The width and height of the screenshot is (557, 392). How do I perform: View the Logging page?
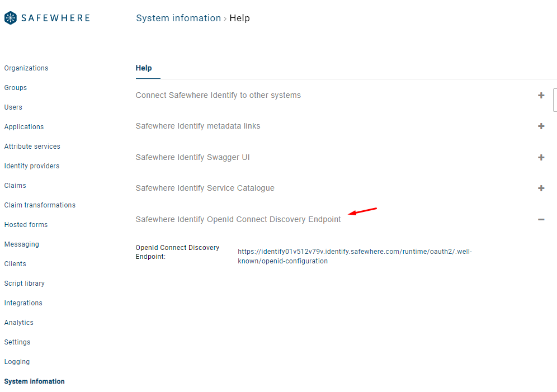17,362
